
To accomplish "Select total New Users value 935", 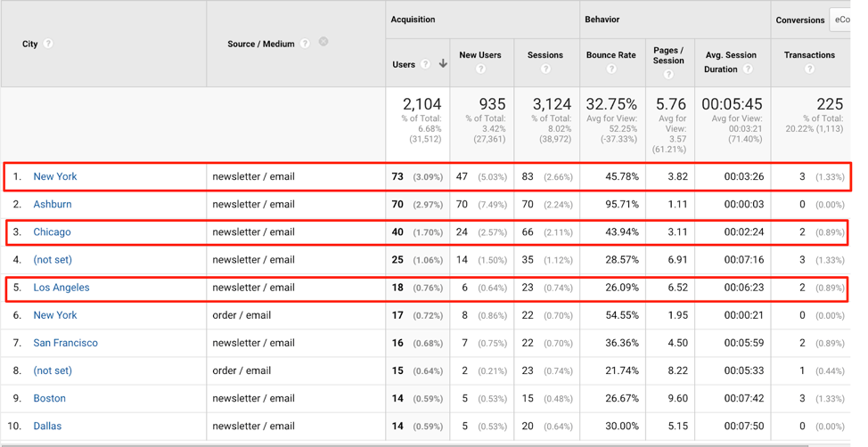I will 492,104.
